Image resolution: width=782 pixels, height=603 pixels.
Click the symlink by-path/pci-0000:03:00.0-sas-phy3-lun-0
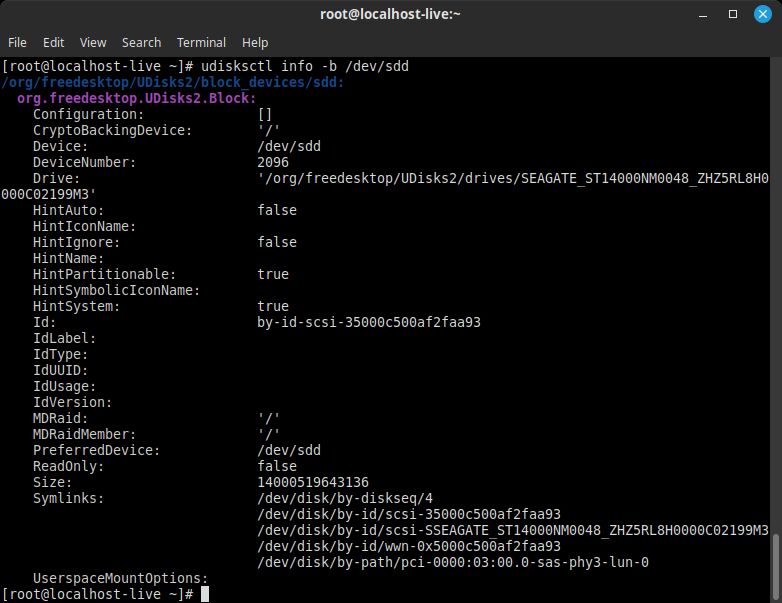coord(453,562)
